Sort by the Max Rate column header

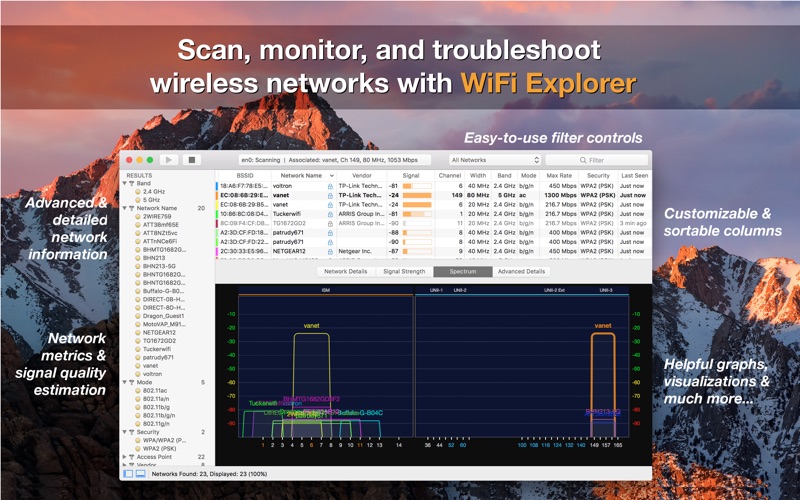559,176
